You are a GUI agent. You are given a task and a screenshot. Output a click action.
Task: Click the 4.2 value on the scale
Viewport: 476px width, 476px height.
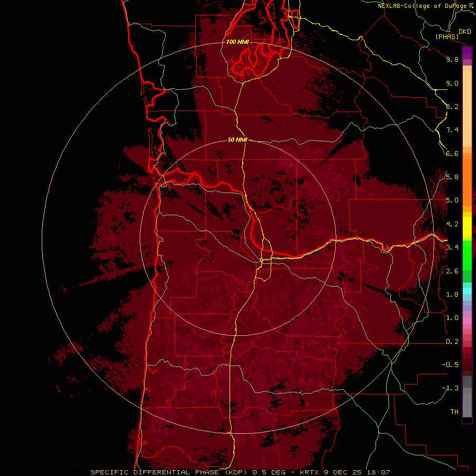click(x=452, y=224)
